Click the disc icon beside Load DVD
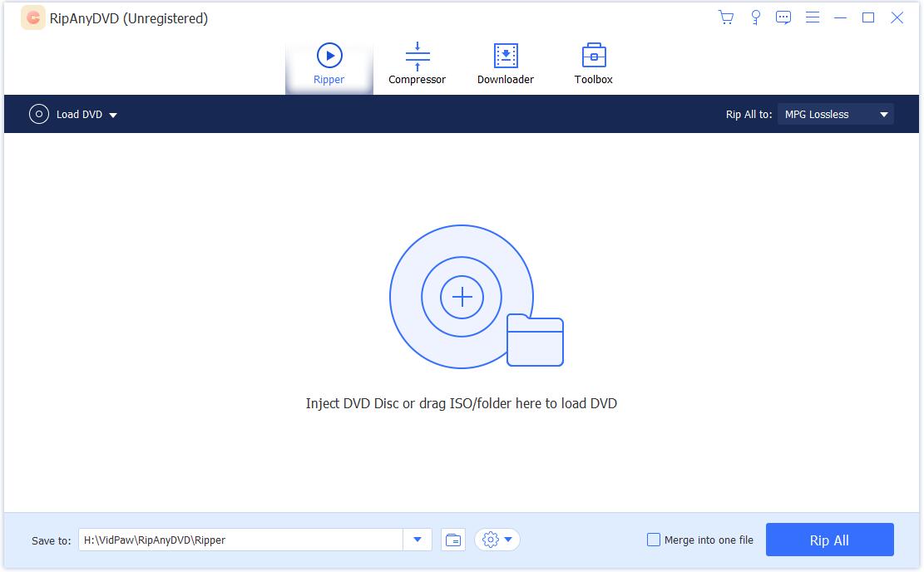Viewport: 924px width, 572px height. (x=39, y=115)
